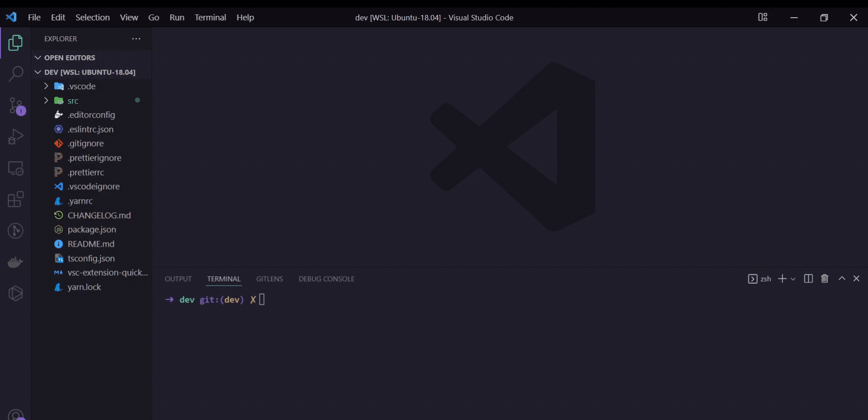Image resolution: width=868 pixels, height=420 pixels.
Task: Toggle the layout customization control in the title bar
Action: pos(763,17)
